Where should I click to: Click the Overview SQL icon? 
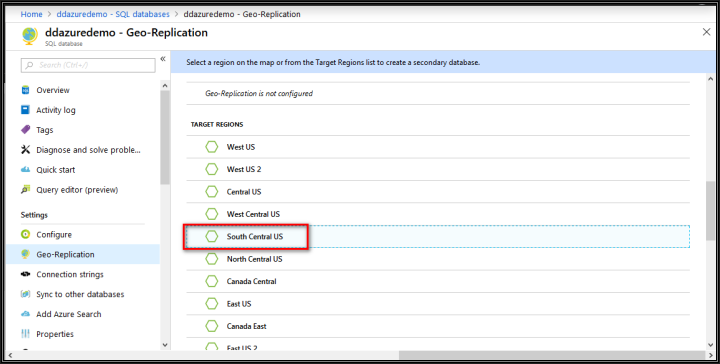coord(26,90)
